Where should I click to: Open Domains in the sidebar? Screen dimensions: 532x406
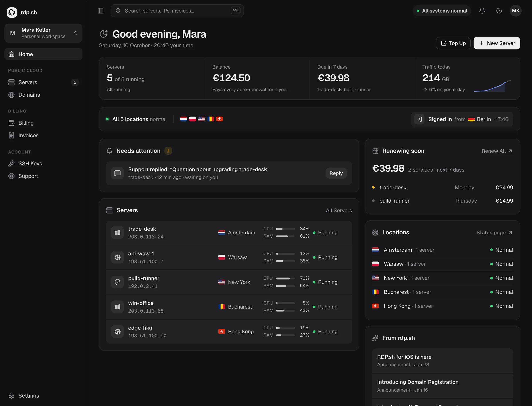[x=43, y=95]
